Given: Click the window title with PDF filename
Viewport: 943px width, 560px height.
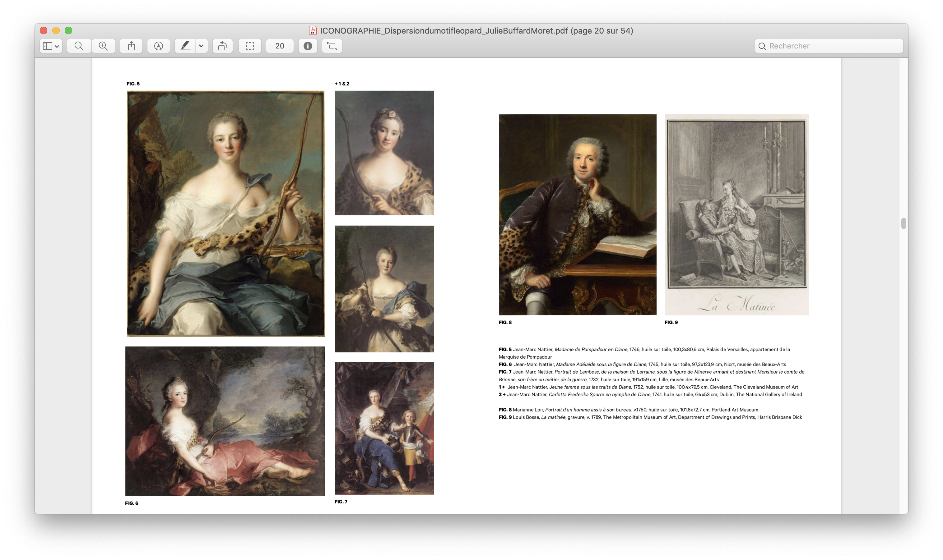Looking at the screenshot, I should [x=476, y=30].
